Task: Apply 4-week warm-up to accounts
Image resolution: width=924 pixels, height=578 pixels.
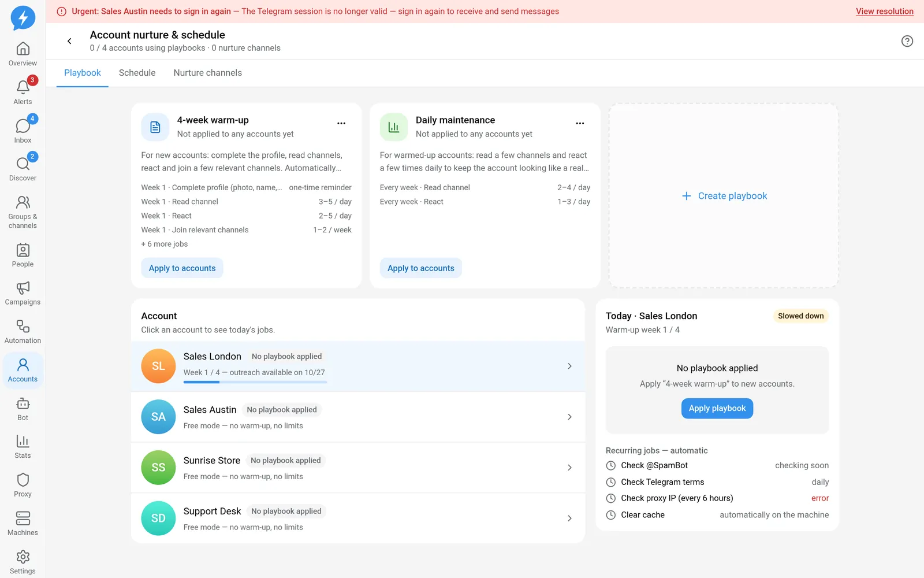Action: click(182, 268)
